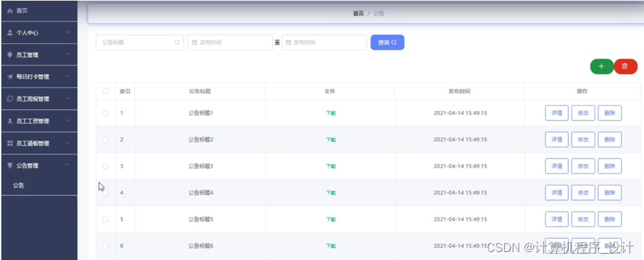The width and height of the screenshot is (644, 260).
Task: Click 修改 for 公告标题1
Action: coord(583,113)
